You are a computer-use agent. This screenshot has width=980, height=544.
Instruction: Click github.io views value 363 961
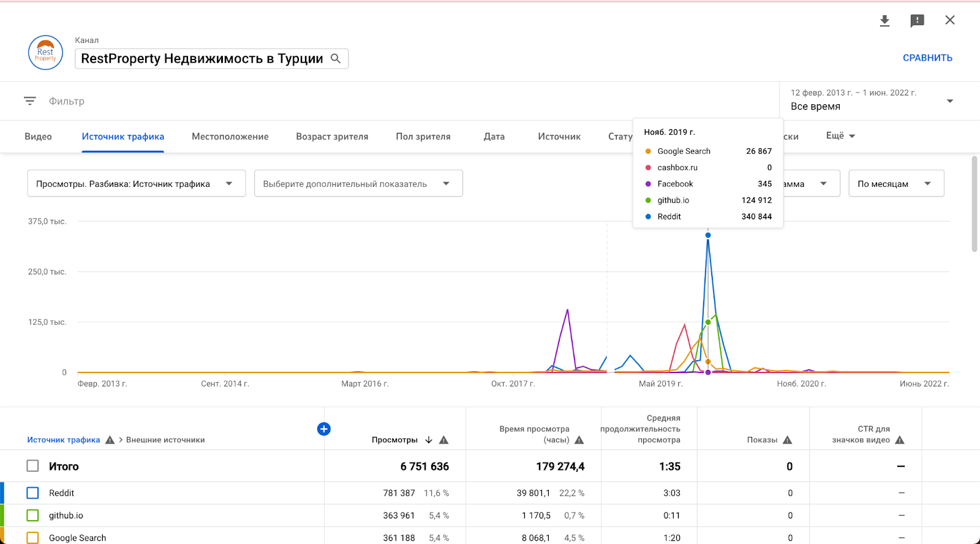[399, 516]
